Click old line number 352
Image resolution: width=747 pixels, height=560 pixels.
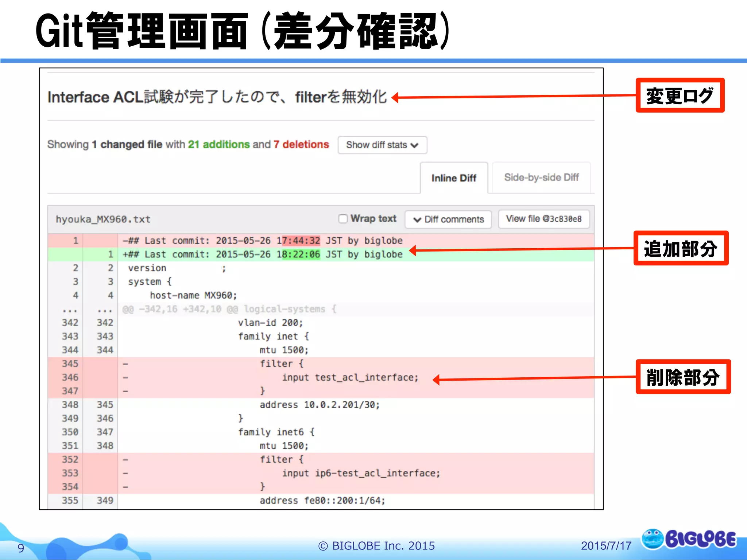(70, 459)
